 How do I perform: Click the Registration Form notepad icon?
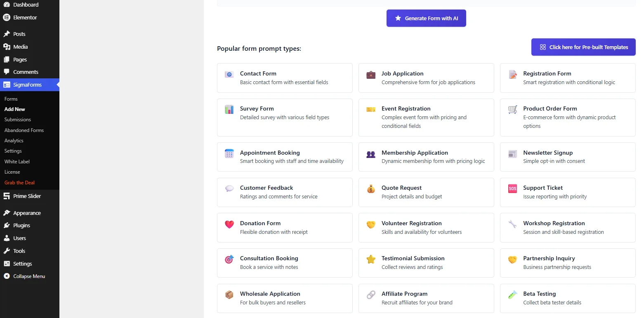coord(512,74)
